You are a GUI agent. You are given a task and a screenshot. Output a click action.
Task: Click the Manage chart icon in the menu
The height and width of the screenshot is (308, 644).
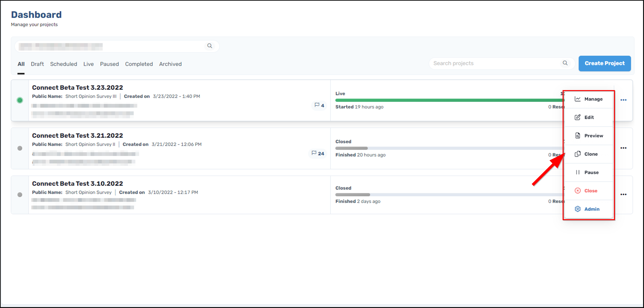point(578,99)
